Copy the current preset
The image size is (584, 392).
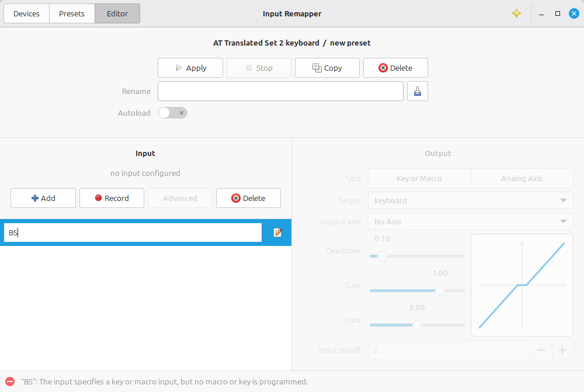click(x=327, y=68)
